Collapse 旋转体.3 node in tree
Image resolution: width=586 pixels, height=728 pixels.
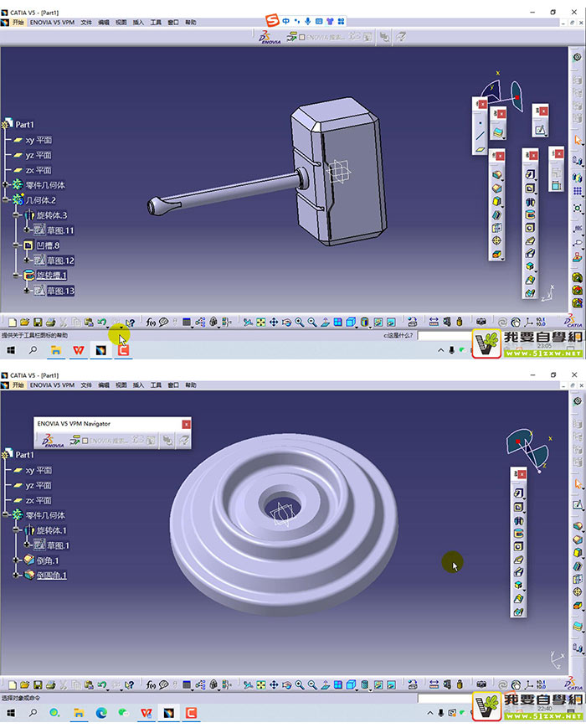[16, 215]
